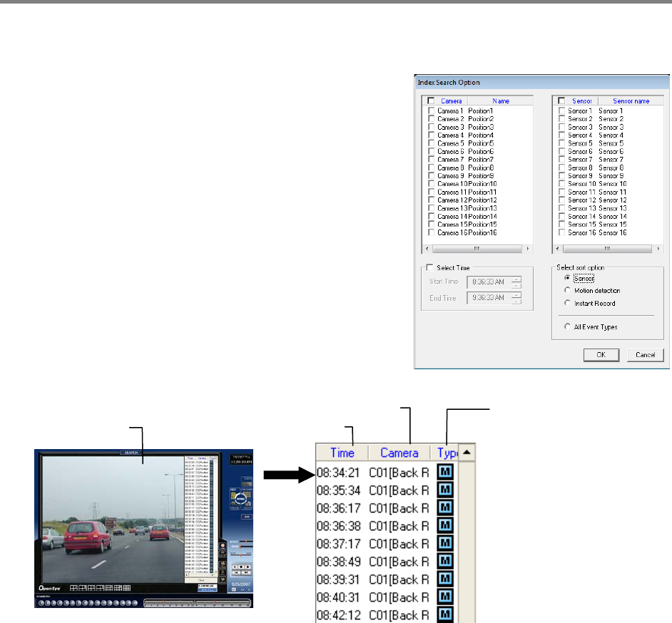672x623 pixels.
Task: Click the hour timeline bar below video
Action: click(197, 602)
